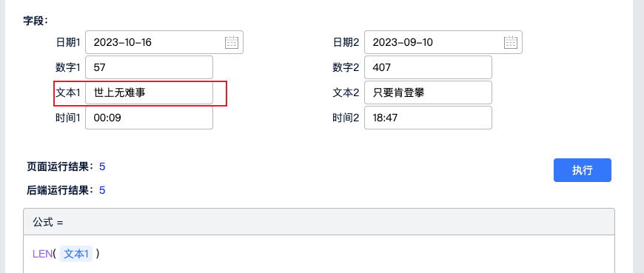Click the 日期1 date field showing 2023-10-16

164,42
